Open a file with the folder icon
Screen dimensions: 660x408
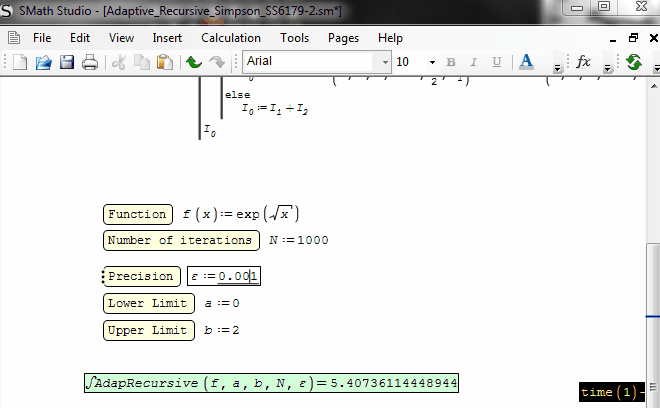[44, 62]
